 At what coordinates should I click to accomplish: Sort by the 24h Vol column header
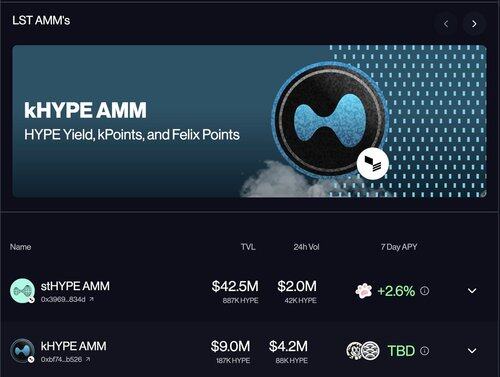pyautogui.click(x=306, y=247)
